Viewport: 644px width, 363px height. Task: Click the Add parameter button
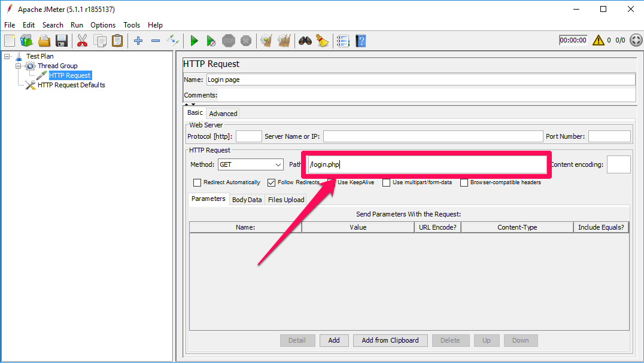point(334,340)
